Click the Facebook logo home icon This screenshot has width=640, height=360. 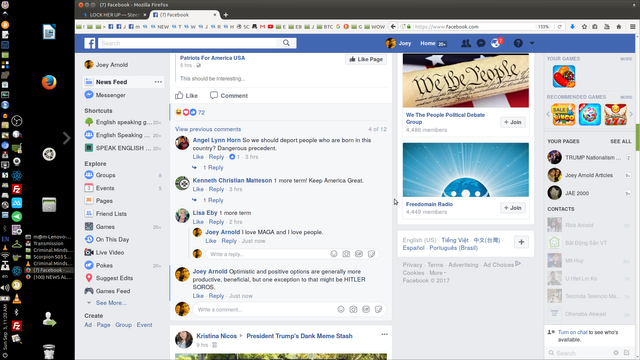90,43
